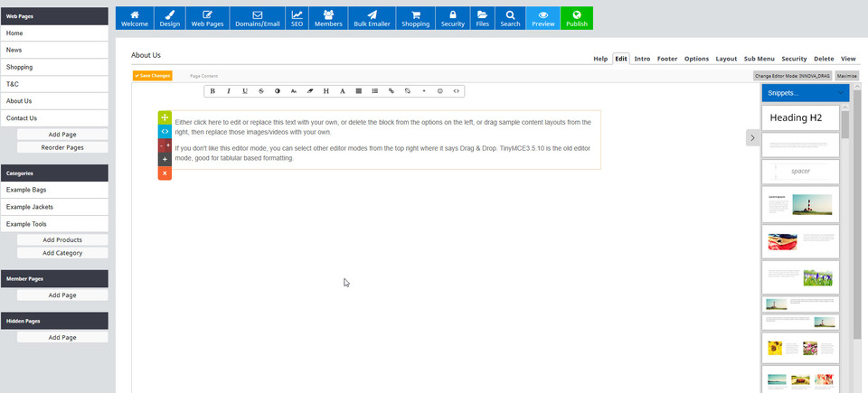The width and height of the screenshot is (868, 393).
Task: Click Add Products in Categories
Action: (x=62, y=239)
